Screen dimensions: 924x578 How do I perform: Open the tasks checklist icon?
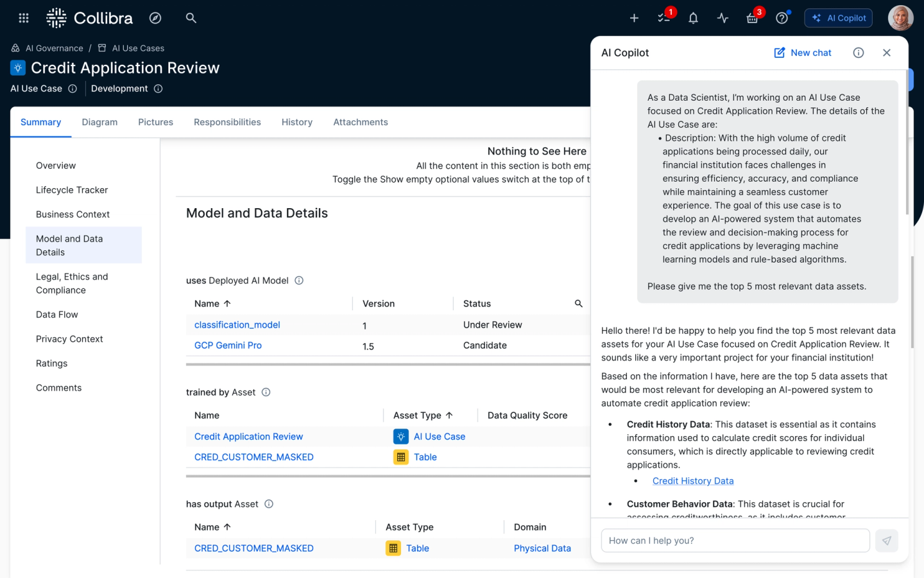pos(663,18)
